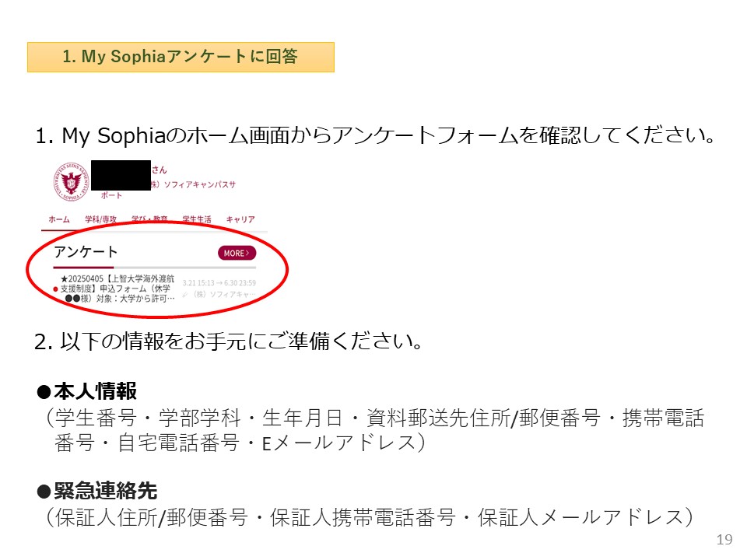Click the maroon bar under アンケート heading

[x=83, y=267]
